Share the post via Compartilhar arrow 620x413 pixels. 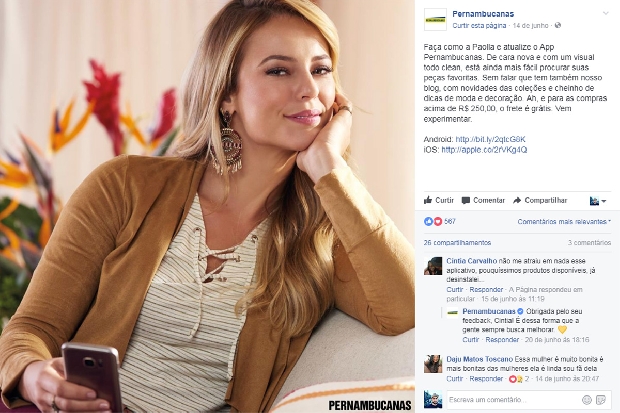(x=540, y=200)
